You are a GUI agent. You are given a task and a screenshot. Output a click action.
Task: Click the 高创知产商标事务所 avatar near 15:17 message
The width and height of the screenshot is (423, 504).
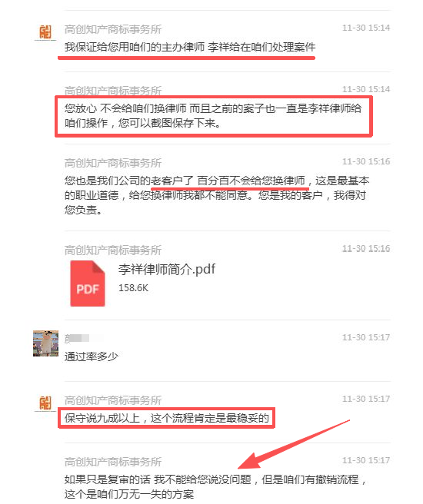point(45,403)
